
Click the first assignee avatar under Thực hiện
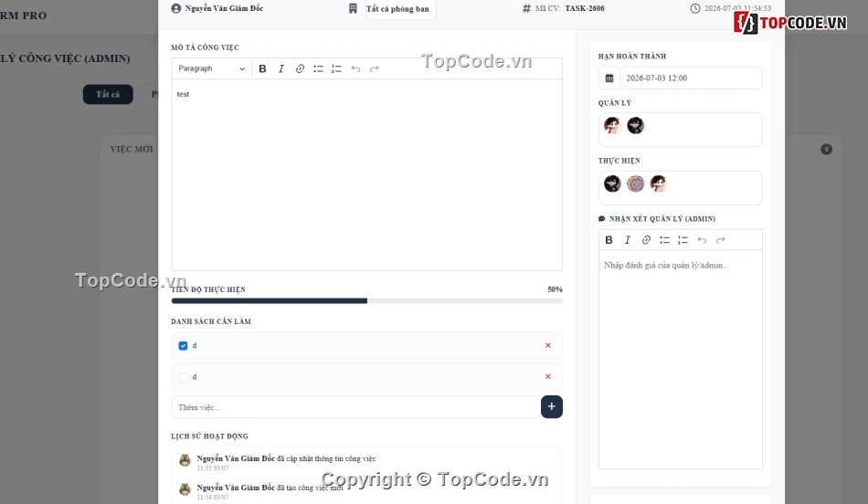pos(612,184)
